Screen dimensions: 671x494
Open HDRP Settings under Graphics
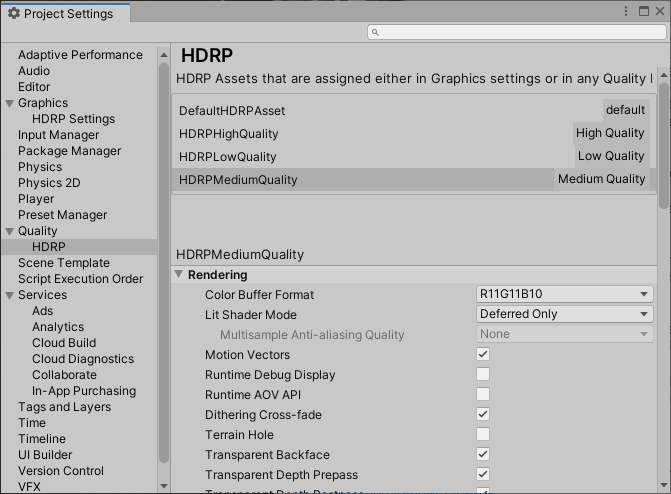pyautogui.click(x=74, y=119)
